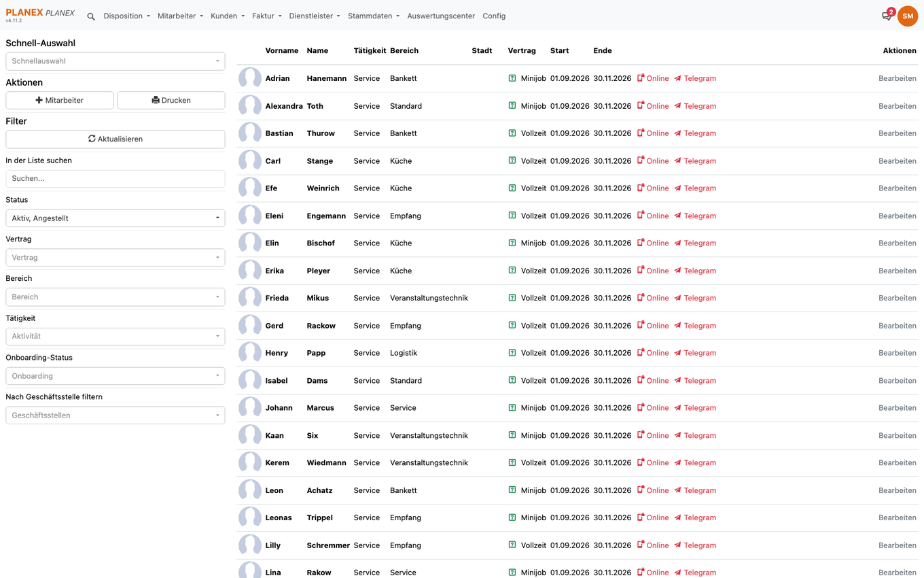Click avatar picture of Alexandra Toth
The width and height of the screenshot is (924, 578).
coord(250,106)
